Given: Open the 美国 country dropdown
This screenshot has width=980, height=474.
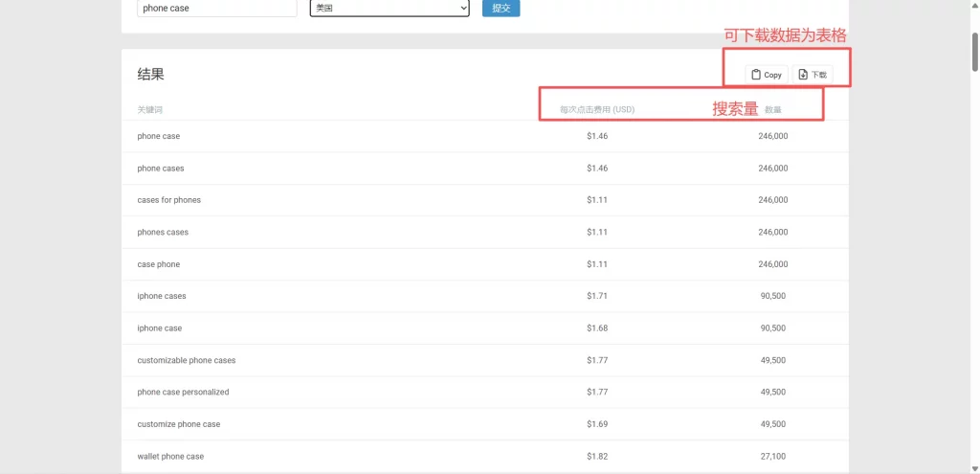Looking at the screenshot, I should pos(390,8).
